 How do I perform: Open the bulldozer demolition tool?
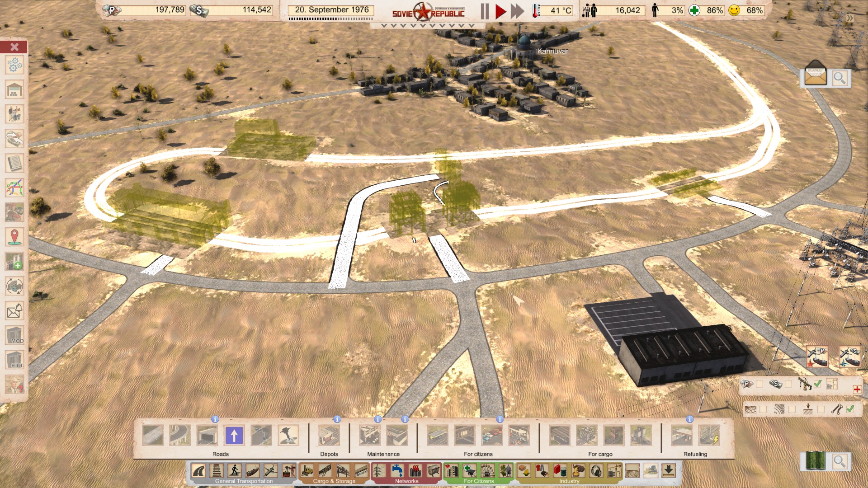click(651, 471)
